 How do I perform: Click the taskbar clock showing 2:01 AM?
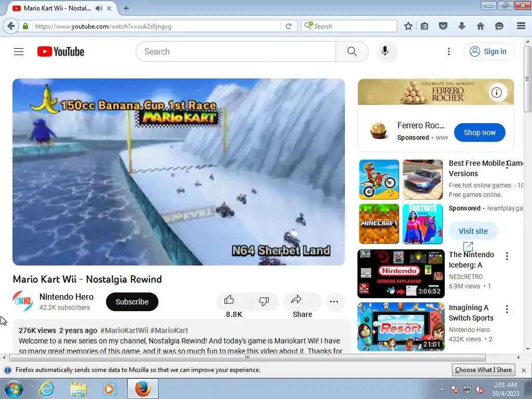506,389
